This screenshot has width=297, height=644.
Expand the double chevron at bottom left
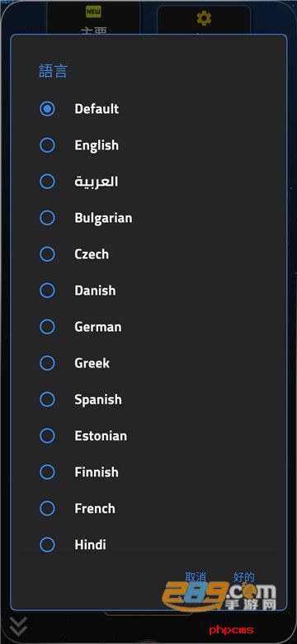click(18, 626)
